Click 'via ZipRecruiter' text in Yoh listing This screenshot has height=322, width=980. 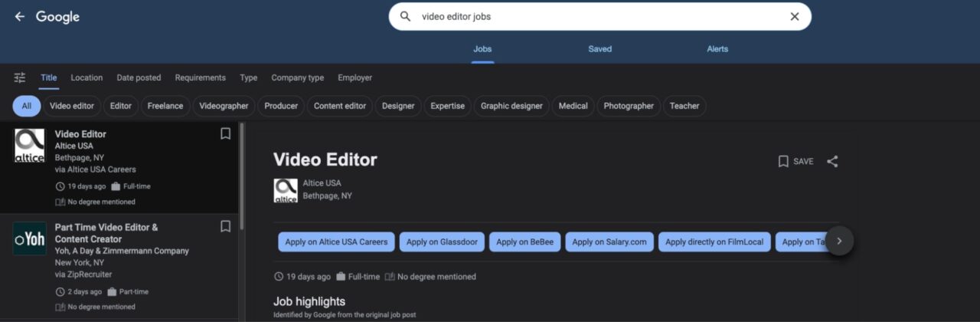coord(83,274)
